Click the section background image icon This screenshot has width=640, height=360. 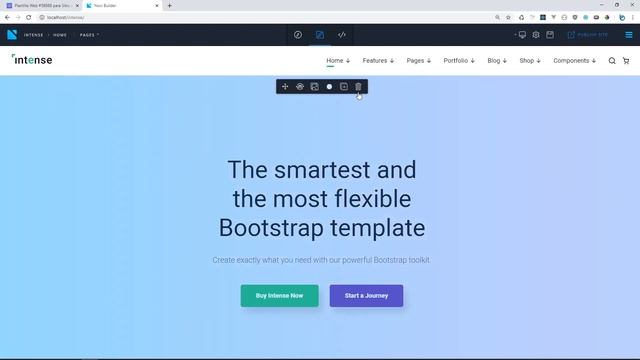point(314,87)
